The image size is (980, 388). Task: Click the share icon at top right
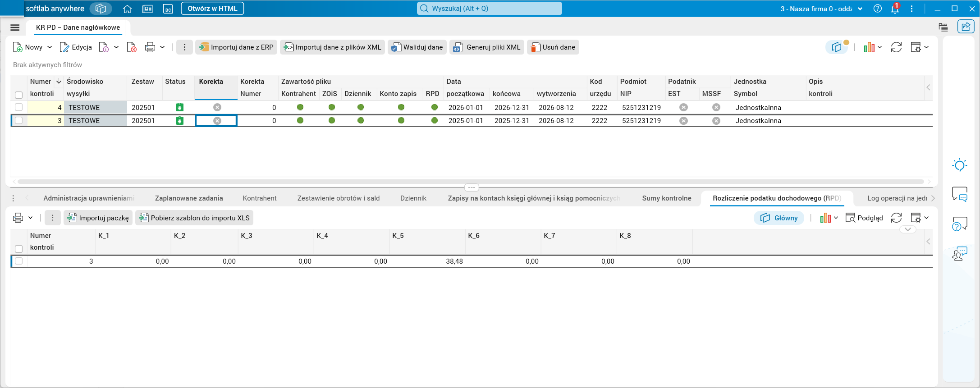966,27
